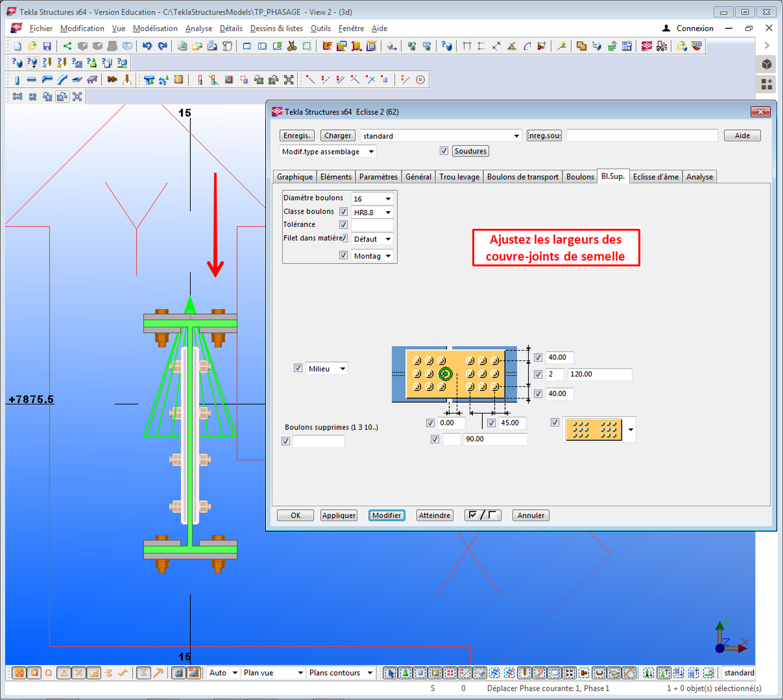Toggle the checkbox beside the 120.00 spacing row

[x=538, y=374]
